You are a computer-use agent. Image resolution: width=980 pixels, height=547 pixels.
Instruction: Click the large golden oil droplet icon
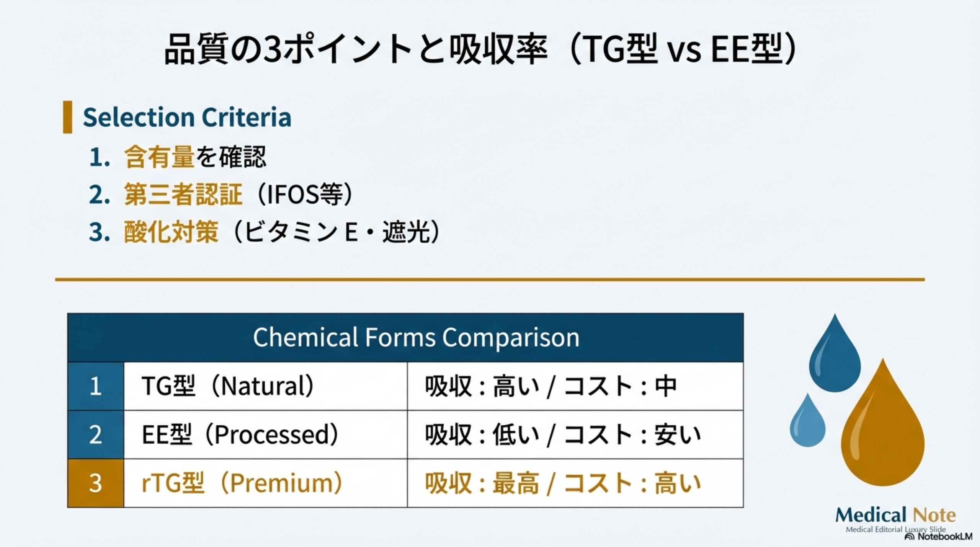(x=882, y=433)
